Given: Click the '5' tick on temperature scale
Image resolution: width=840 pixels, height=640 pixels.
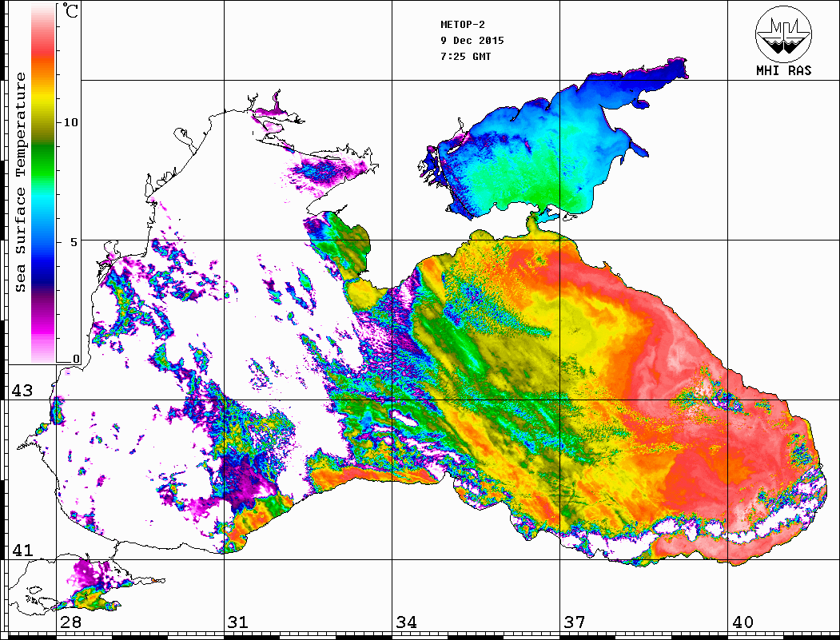Looking at the screenshot, I should [x=75, y=242].
